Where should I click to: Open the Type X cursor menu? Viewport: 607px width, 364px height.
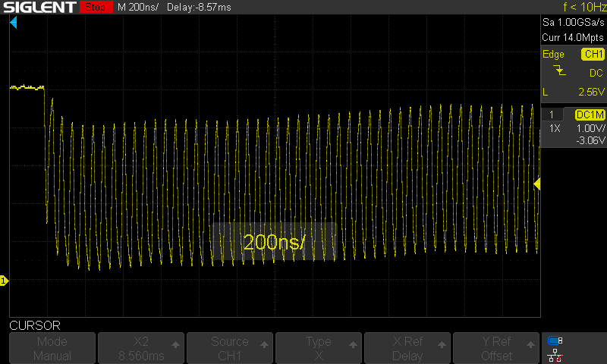(319, 348)
